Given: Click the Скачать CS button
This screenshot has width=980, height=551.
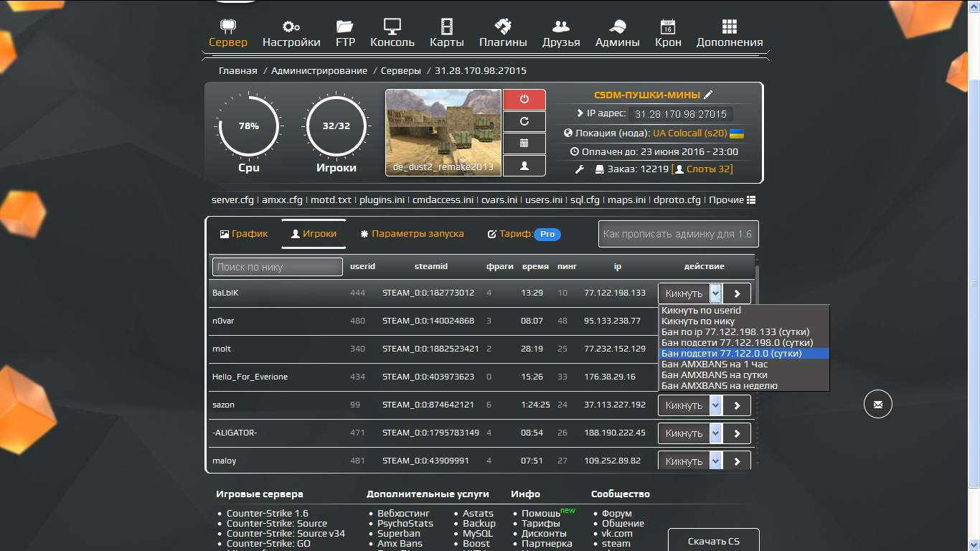Looking at the screenshot, I should [713, 541].
